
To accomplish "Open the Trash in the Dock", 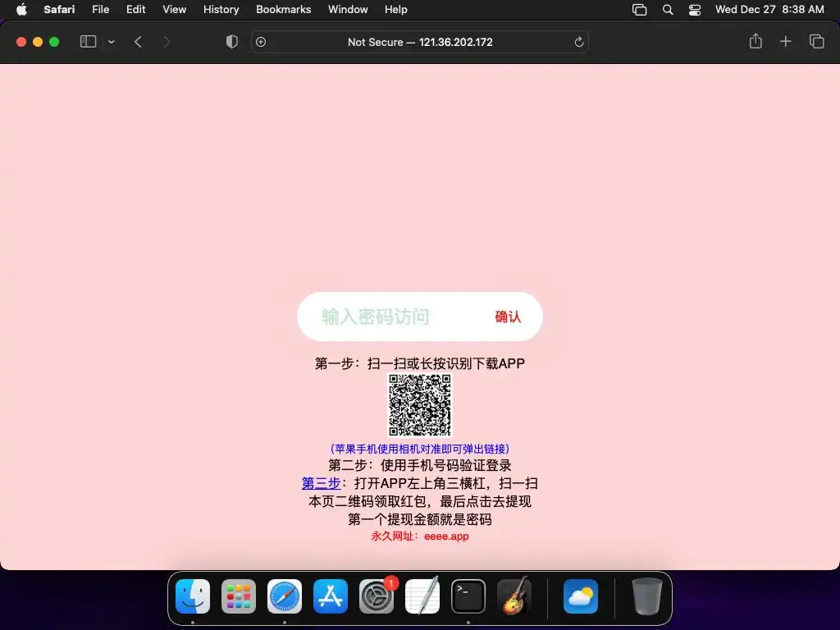I will (646, 596).
